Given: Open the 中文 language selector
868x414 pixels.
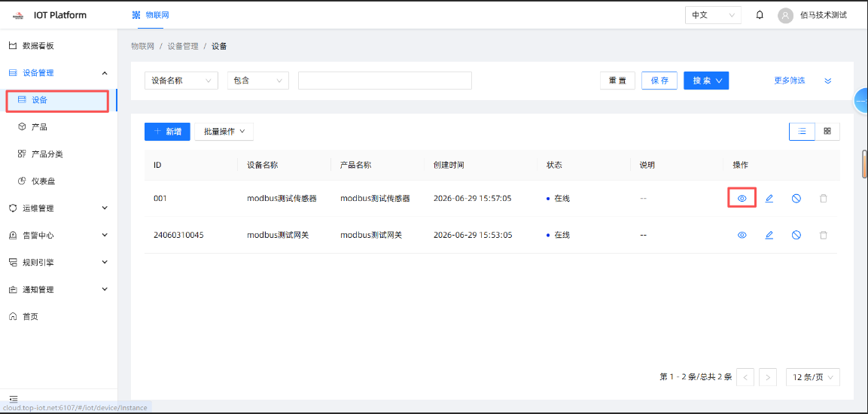Looking at the screenshot, I should 713,15.
